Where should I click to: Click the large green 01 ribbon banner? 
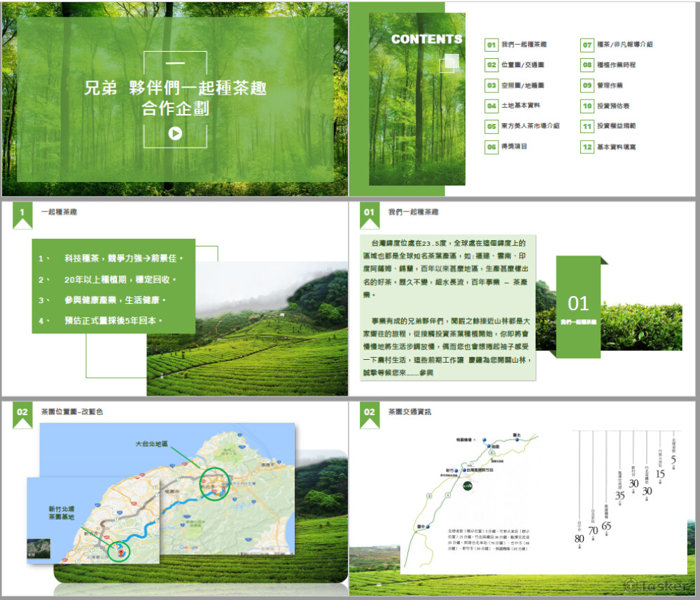(x=579, y=307)
